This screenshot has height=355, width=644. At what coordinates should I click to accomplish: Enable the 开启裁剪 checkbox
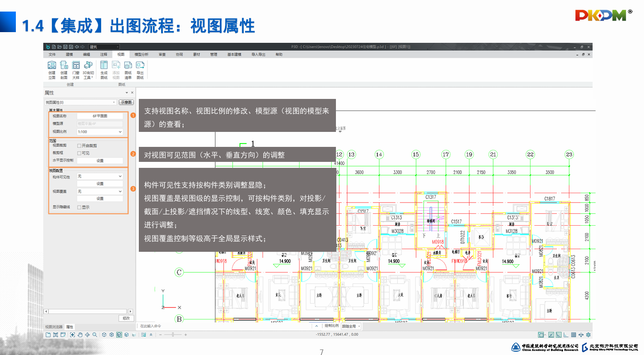pyautogui.click(x=79, y=146)
